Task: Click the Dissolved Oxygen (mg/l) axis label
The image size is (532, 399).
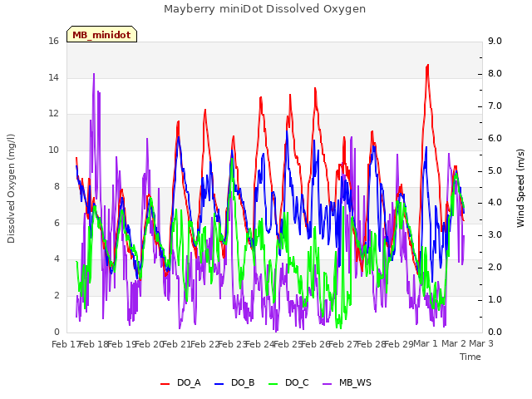Action: coord(11,189)
